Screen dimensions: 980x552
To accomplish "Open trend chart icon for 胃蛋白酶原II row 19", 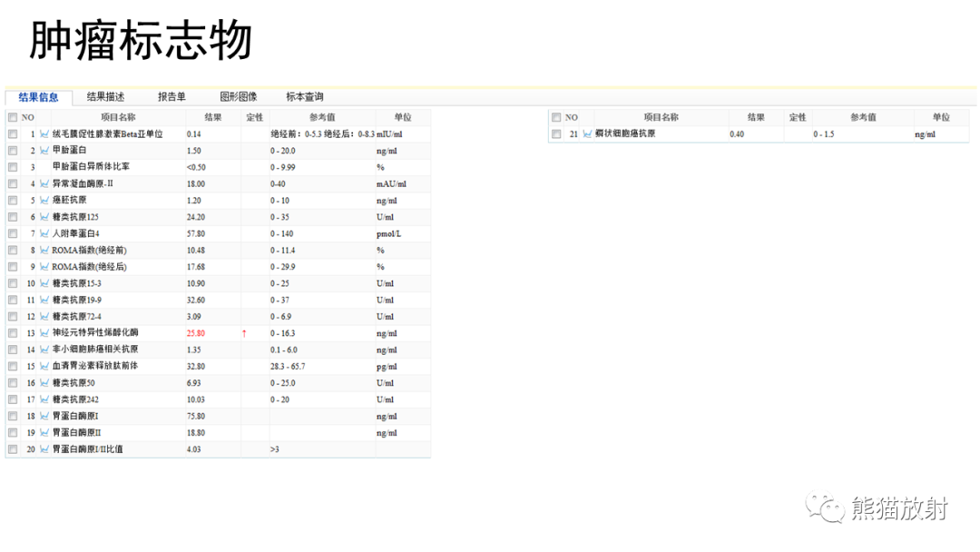I will tap(44, 432).
